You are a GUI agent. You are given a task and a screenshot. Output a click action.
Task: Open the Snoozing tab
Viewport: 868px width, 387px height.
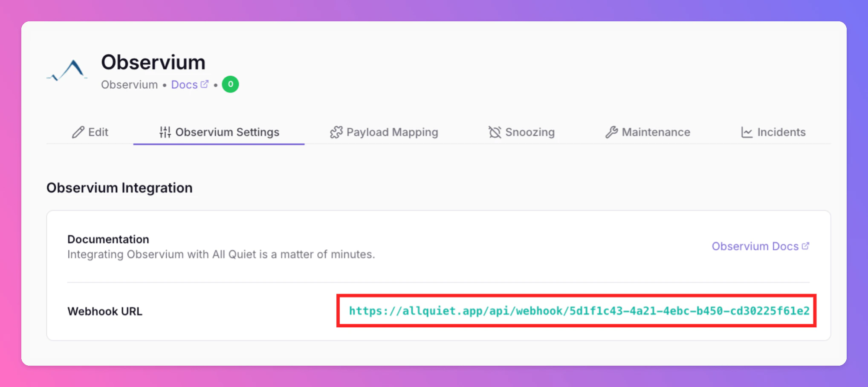click(x=521, y=132)
